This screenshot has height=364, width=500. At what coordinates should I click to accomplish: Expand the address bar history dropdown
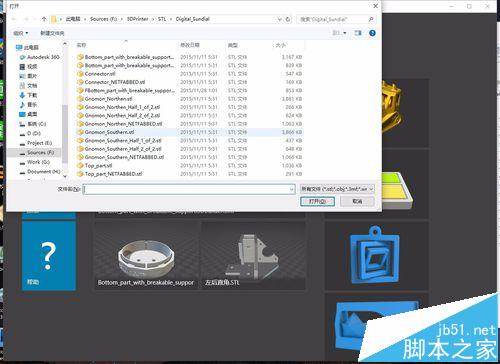[280, 19]
